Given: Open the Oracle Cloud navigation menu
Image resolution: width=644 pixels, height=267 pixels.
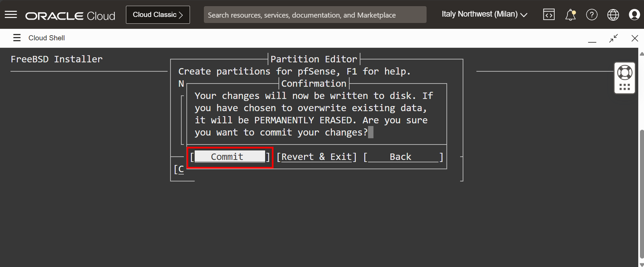Looking at the screenshot, I should 11,15.
